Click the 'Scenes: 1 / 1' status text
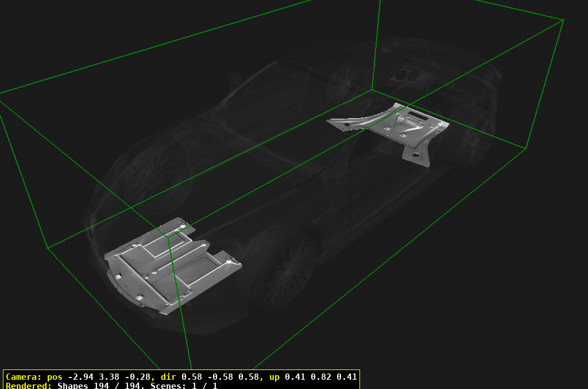This screenshot has width=588, height=389. 184,385
